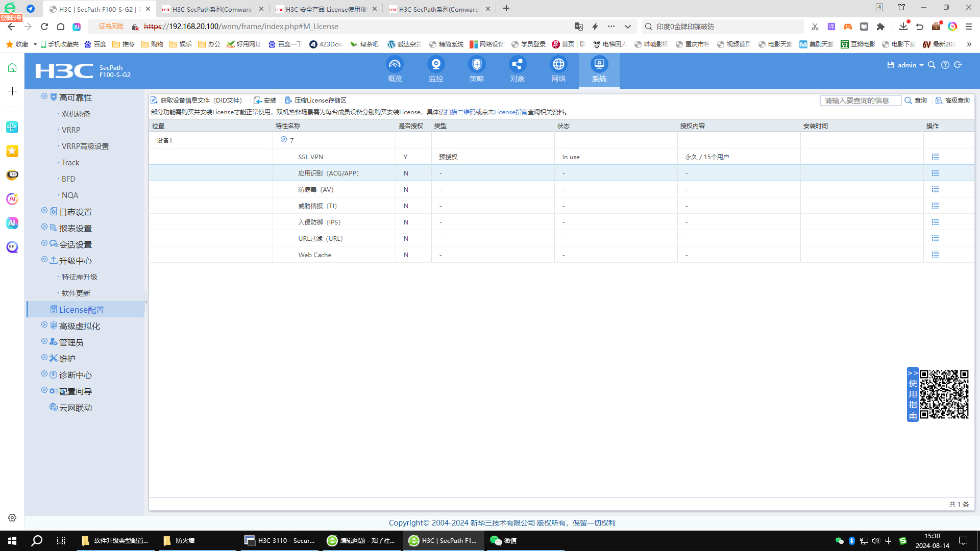Open 微信 from the Windows taskbar
The height and width of the screenshot is (551, 980).
[x=503, y=541]
